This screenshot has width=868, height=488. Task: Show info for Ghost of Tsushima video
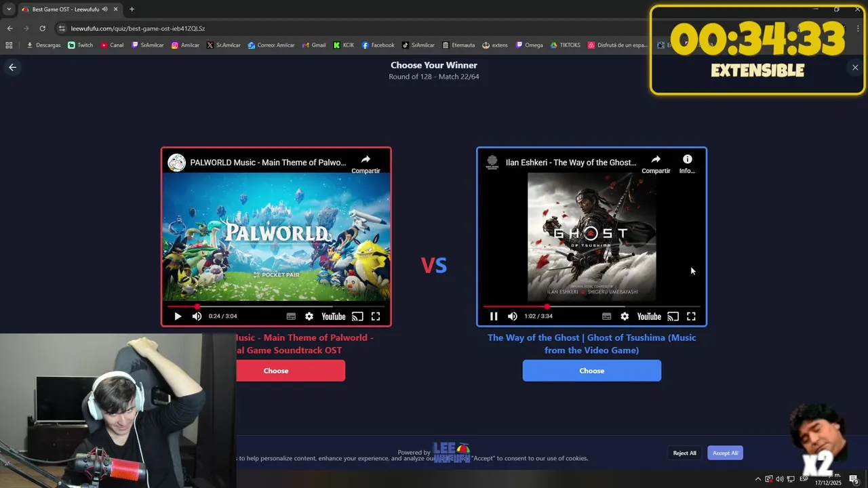[687, 163]
